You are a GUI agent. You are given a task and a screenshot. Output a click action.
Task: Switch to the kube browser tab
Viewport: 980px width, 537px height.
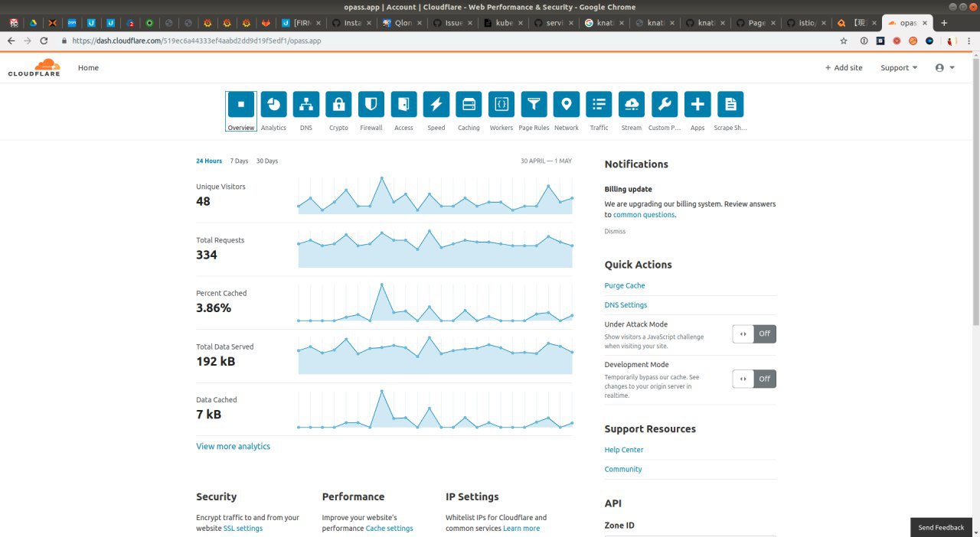(500, 23)
